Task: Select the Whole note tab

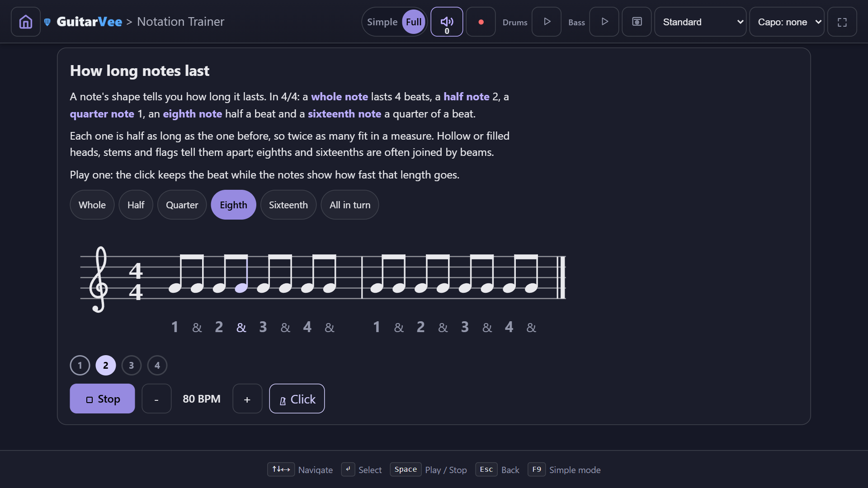Action: point(92,205)
